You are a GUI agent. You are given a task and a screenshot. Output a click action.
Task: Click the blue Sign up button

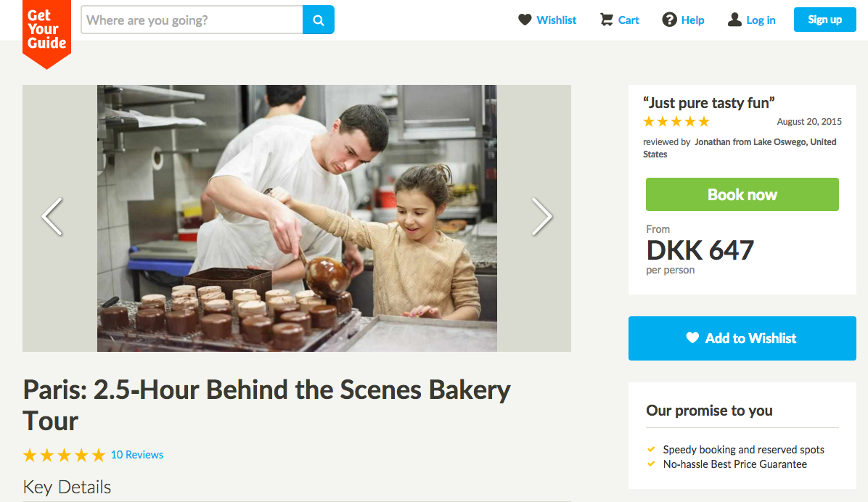824,20
